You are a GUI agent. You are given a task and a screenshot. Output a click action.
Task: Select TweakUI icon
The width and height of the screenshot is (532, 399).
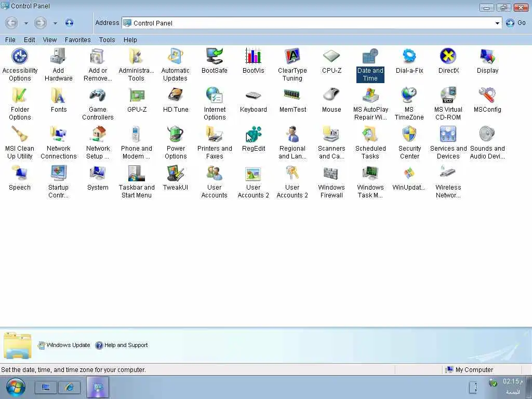tap(175, 174)
